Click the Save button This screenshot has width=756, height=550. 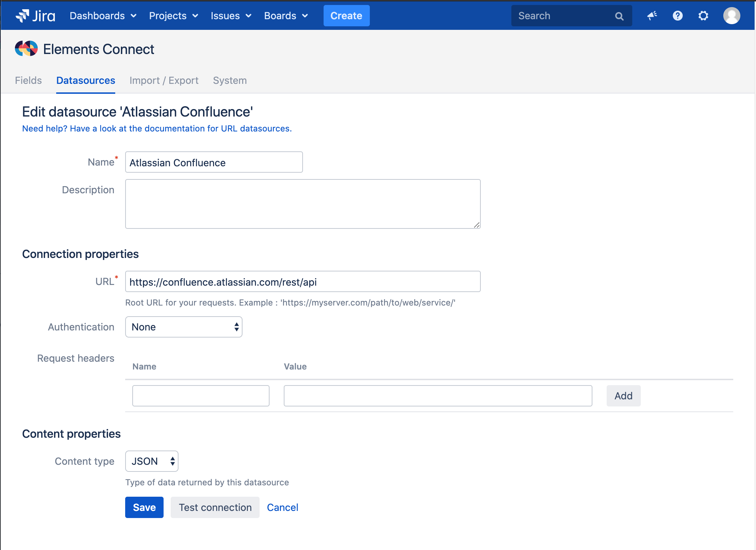coord(144,507)
